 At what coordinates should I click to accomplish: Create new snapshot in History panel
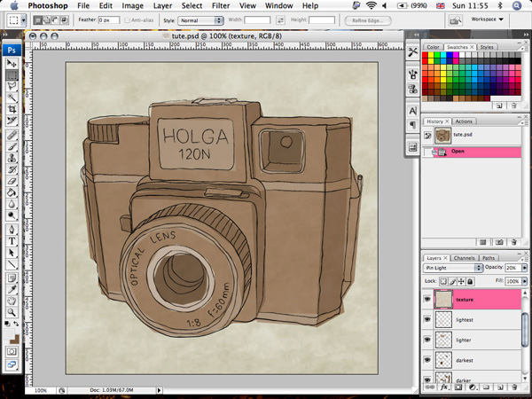tap(498, 242)
